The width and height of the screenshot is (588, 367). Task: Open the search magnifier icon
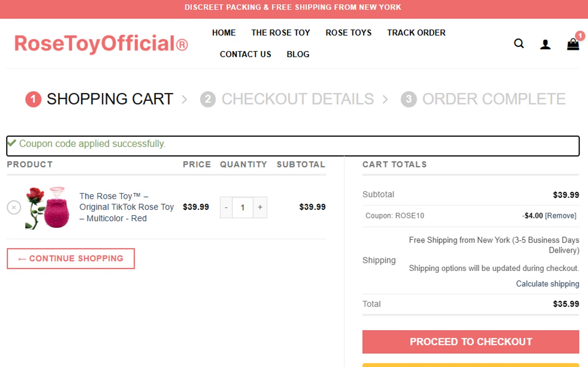519,44
